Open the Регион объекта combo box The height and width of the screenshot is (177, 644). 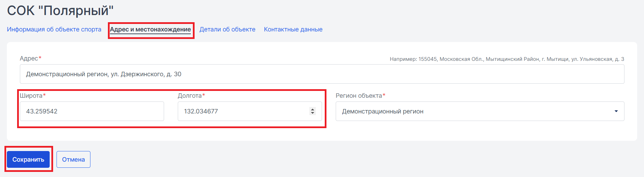480,111
